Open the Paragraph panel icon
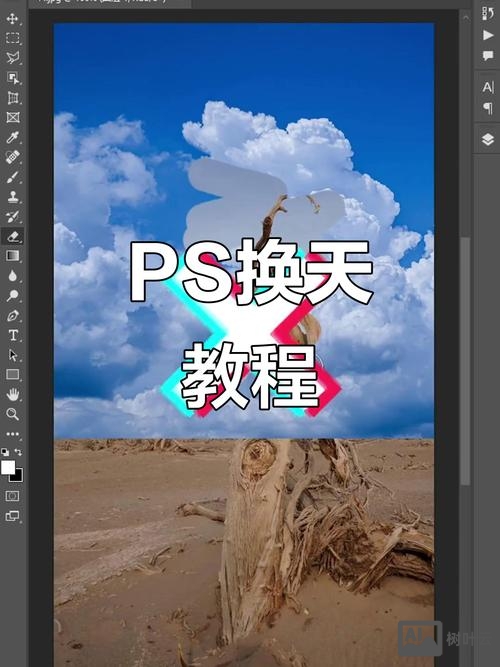 [x=488, y=108]
